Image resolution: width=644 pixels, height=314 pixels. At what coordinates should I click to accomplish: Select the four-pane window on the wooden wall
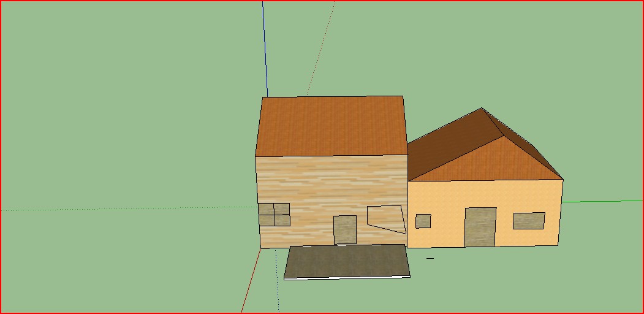tap(274, 215)
